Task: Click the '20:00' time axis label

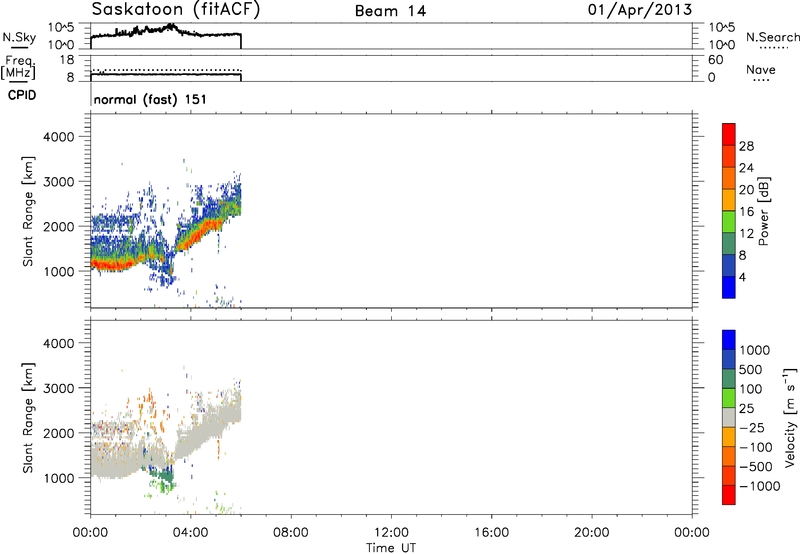Action: (592, 533)
